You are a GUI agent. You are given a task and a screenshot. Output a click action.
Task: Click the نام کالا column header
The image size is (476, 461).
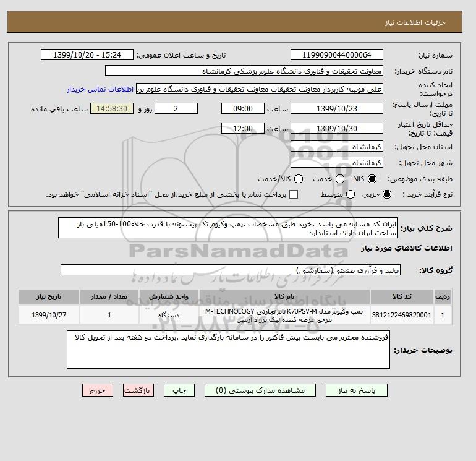click(284, 296)
